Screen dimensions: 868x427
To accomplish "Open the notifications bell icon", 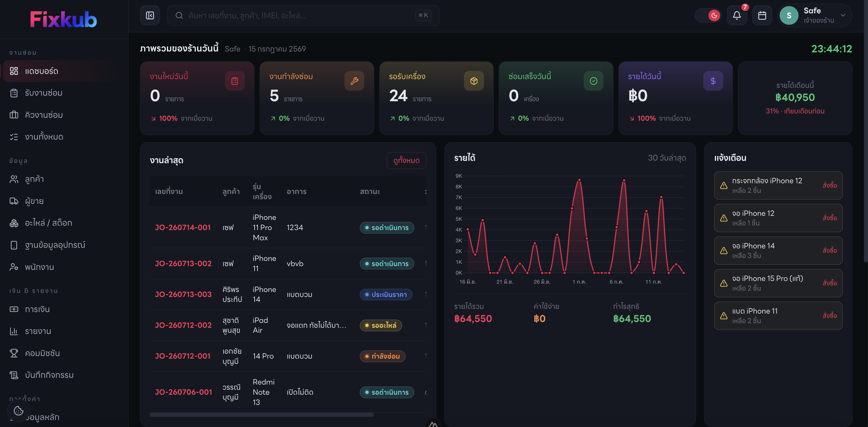I will [737, 15].
